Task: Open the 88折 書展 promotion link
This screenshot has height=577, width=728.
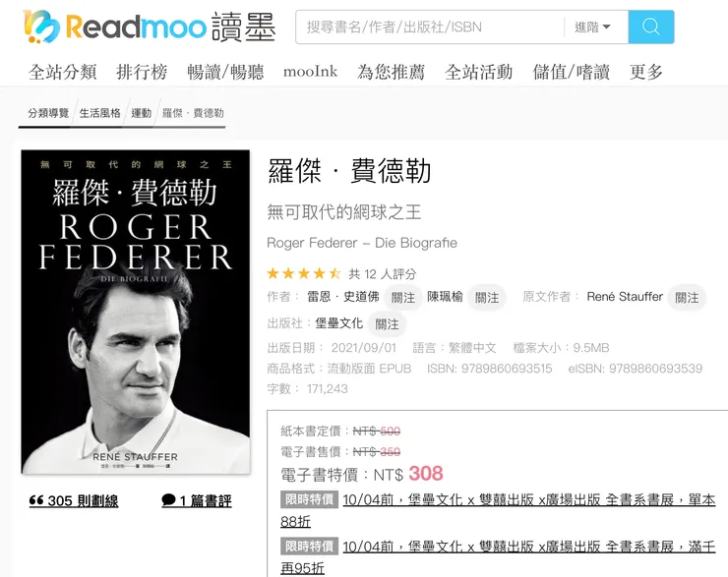Action: 498,511
